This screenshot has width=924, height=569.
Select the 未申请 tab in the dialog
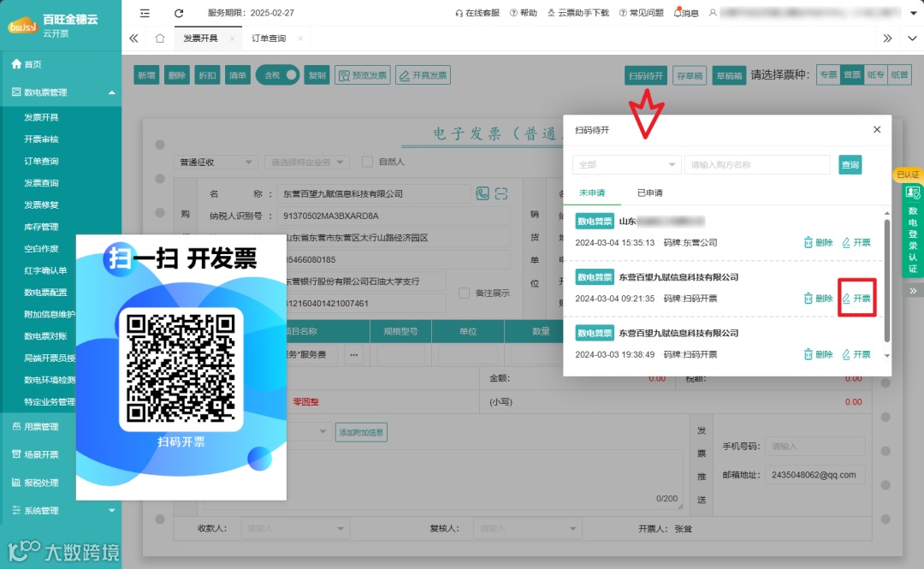(592, 193)
